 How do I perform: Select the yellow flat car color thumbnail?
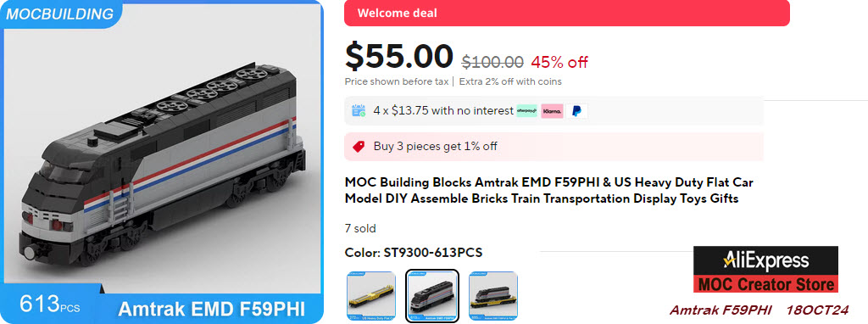click(x=371, y=294)
